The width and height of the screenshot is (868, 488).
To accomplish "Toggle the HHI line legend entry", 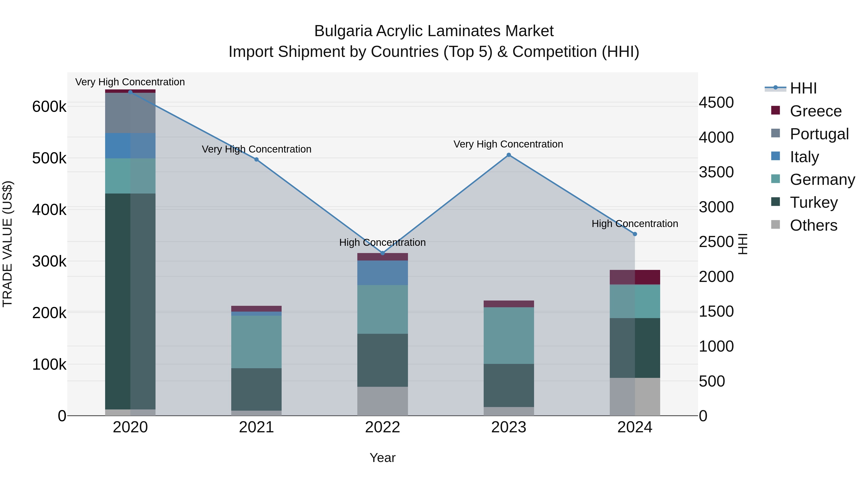I will [x=791, y=88].
